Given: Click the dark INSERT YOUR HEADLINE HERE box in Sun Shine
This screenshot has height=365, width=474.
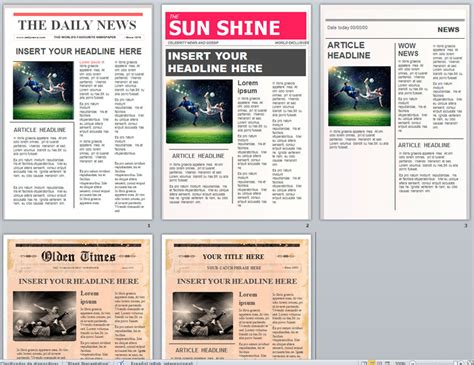Looking at the screenshot, I should (236, 62).
